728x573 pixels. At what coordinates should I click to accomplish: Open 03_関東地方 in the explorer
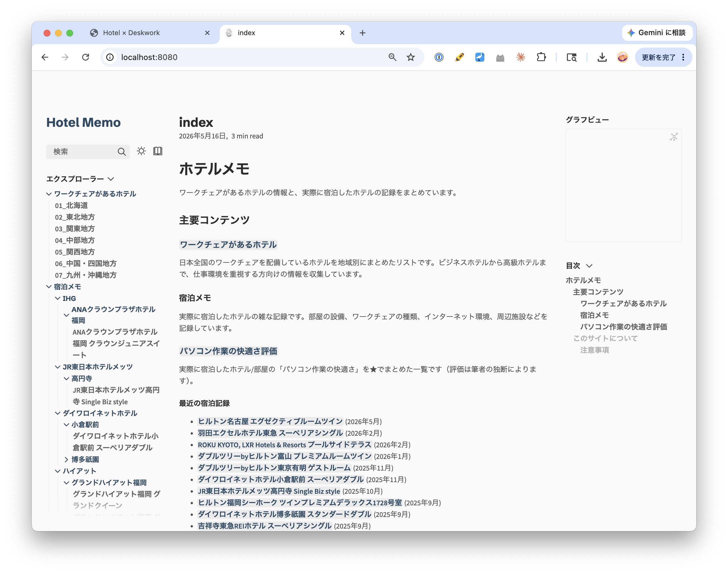click(75, 229)
